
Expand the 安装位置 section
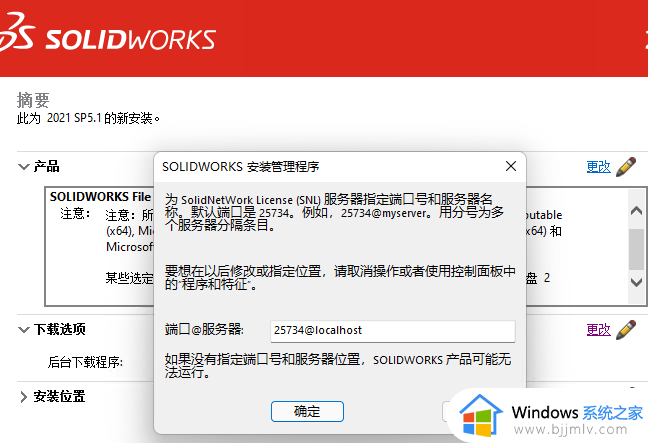24,397
